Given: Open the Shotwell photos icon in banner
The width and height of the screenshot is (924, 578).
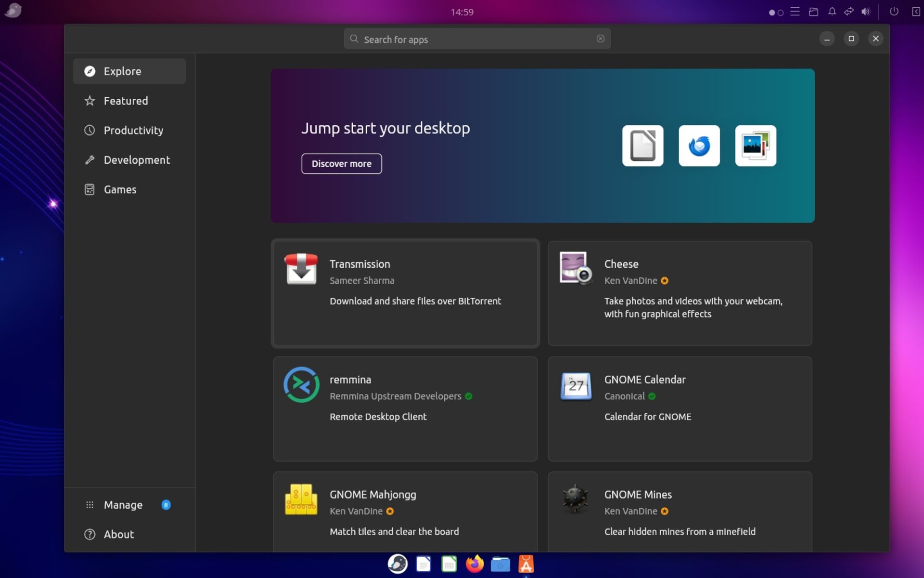Looking at the screenshot, I should tap(756, 145).
